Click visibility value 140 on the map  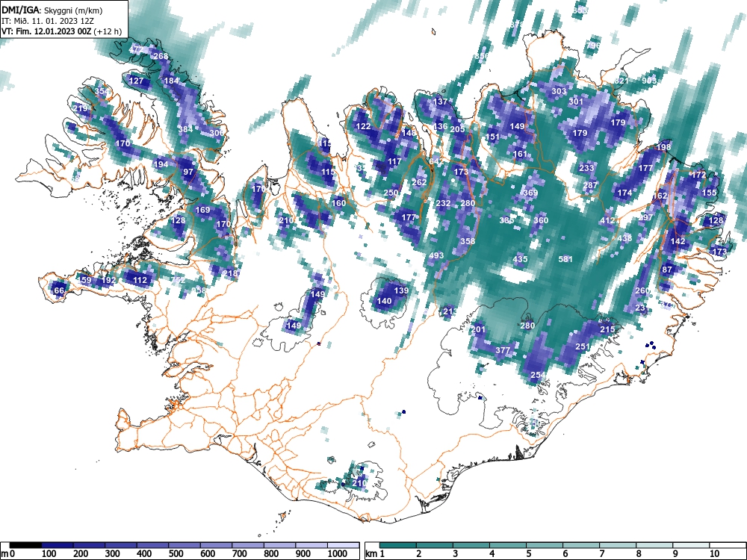(x=384, y=301)
